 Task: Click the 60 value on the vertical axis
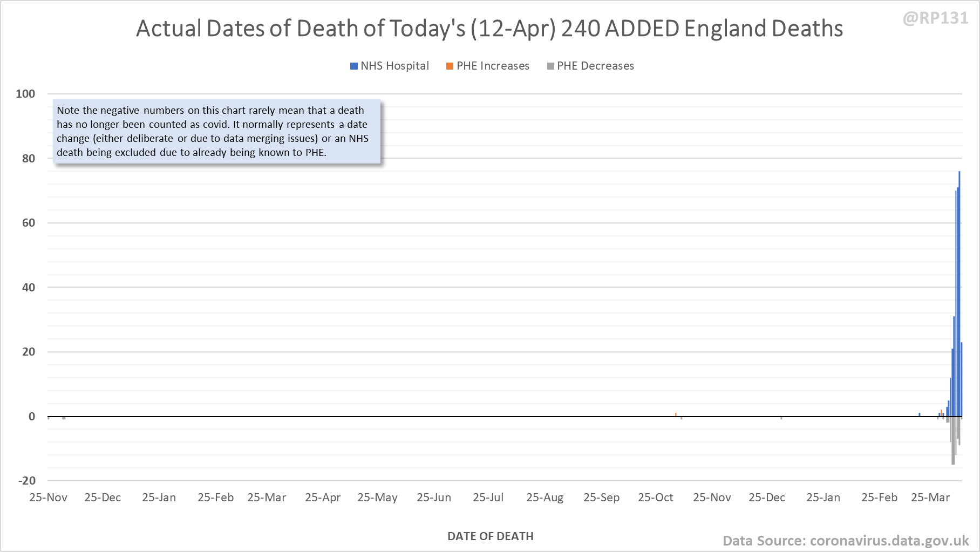(x=29, y=223)
